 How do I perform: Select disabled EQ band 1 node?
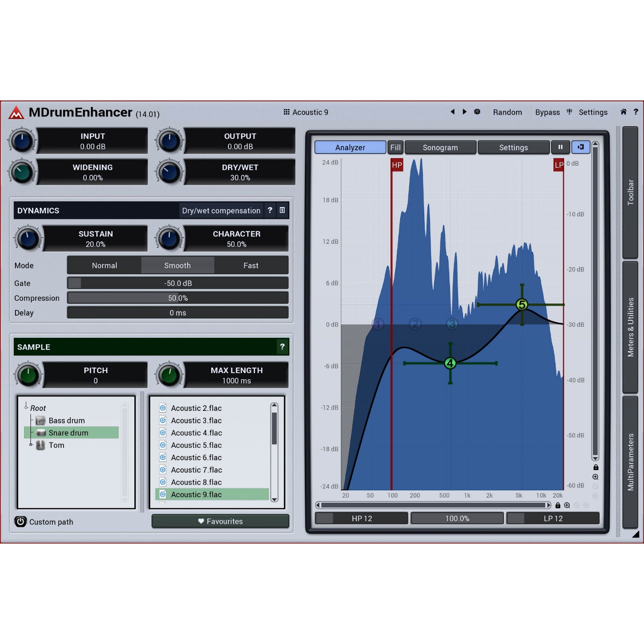(x=378, y=324)
